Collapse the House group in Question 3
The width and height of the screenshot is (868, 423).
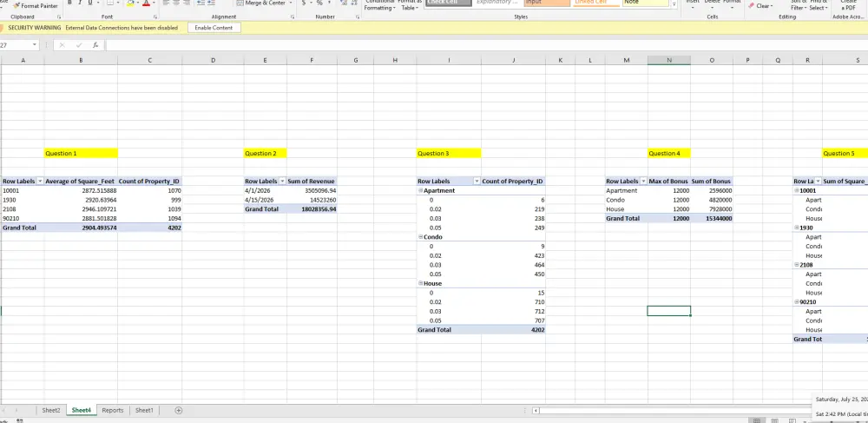[420, 283]
